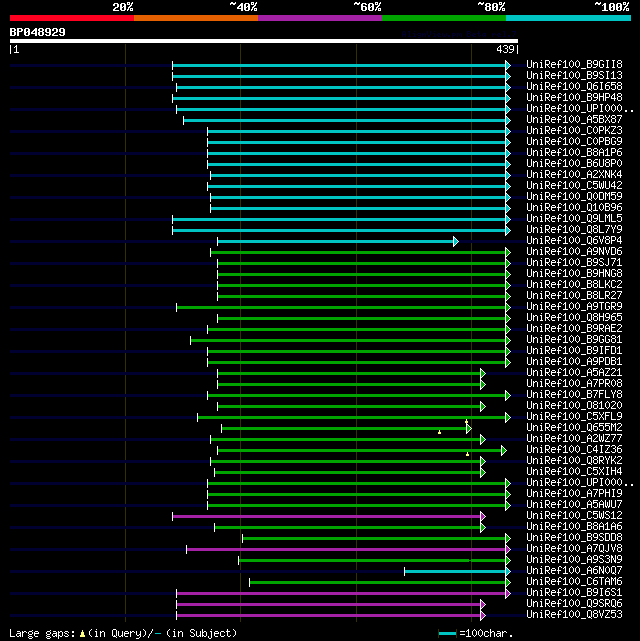Viewport: 640px width, 641px height.
Task: Click the UniRef100_C5XIH4 label
Action: point(574,472)
